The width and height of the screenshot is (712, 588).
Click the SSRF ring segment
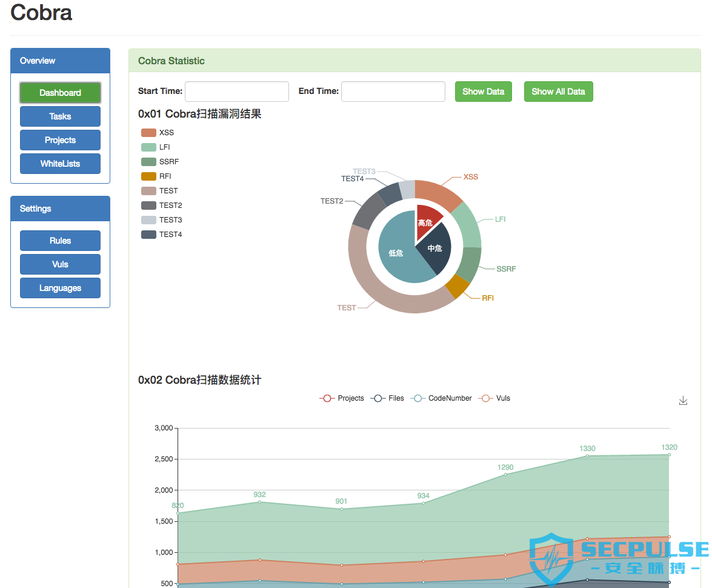(470, 264)
